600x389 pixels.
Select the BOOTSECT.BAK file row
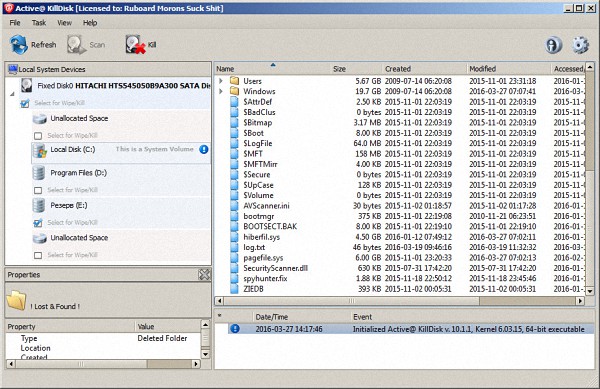tap(399, 226)
